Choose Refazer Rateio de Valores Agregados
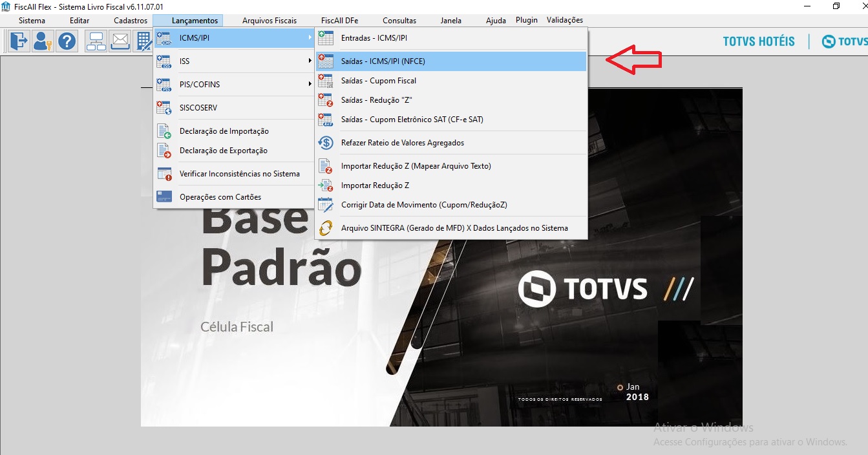This screenshot has height=455, width=868. coord(451,143)
